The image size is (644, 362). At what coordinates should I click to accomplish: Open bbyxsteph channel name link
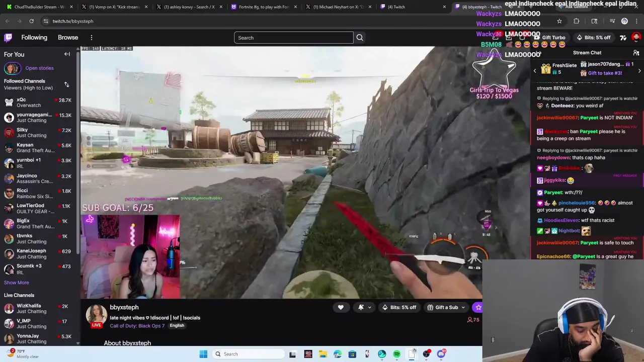[x=124, y=307]
